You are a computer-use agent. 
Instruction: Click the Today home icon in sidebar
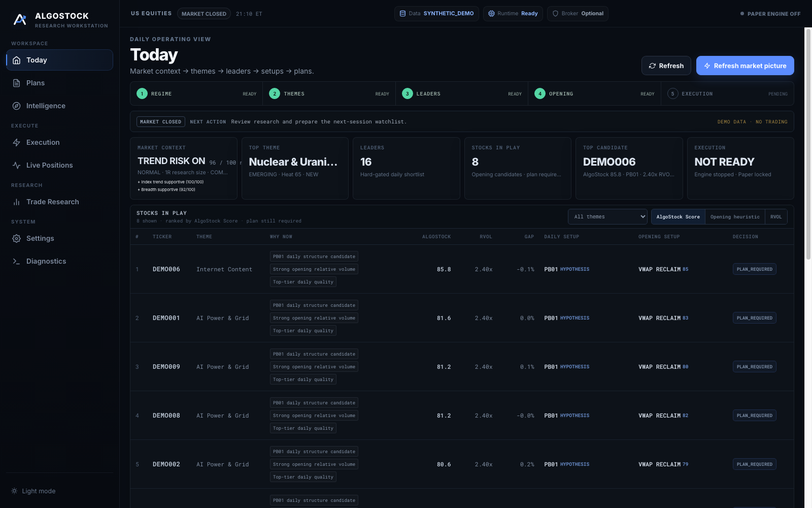[17, 60]
